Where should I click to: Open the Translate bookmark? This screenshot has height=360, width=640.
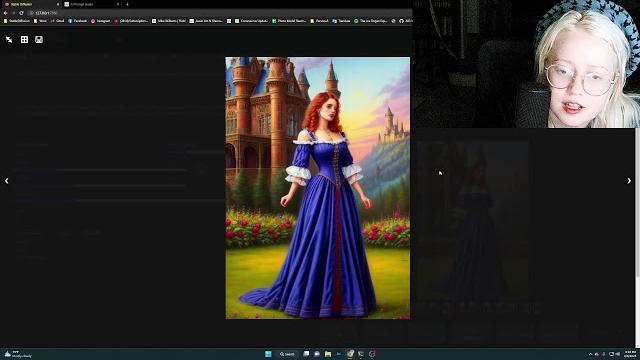[x=341, y=21]
